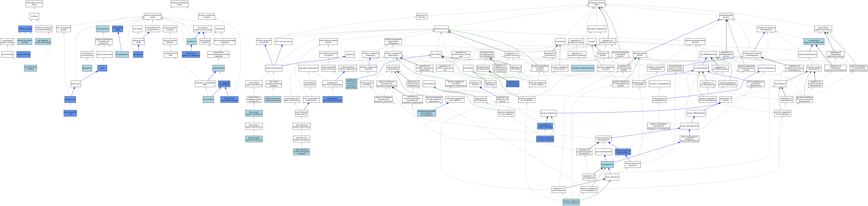Select cell morphogenesis involved in differentiation node

tap(756, 84)
